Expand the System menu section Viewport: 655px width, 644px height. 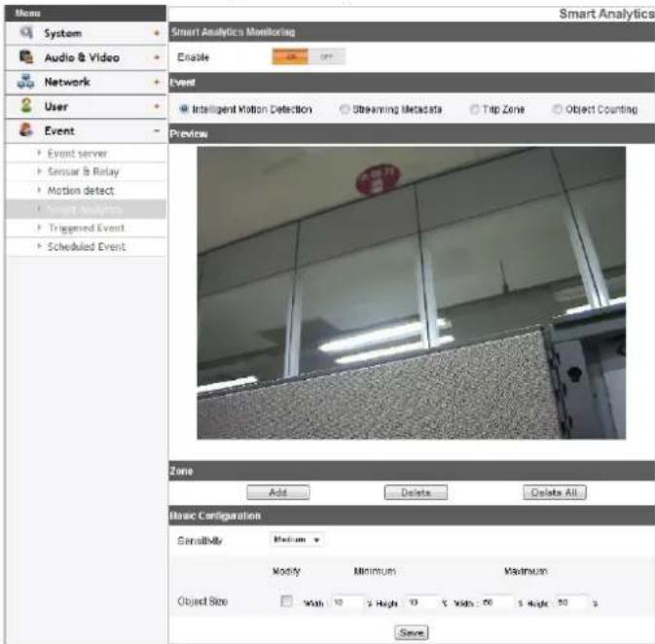click(x=157, y=33)
